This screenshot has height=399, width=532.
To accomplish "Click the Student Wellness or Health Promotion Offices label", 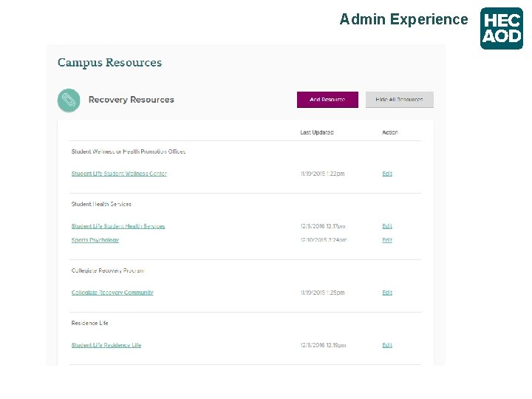I will point(129,151).
